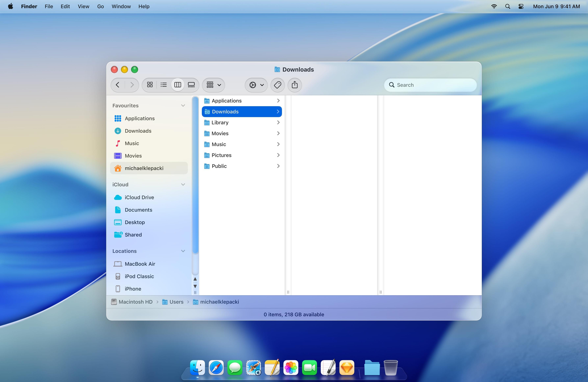Open Documents in iCloud sidebar
Viewport: 588px width, 382px height.
point(149,210)
